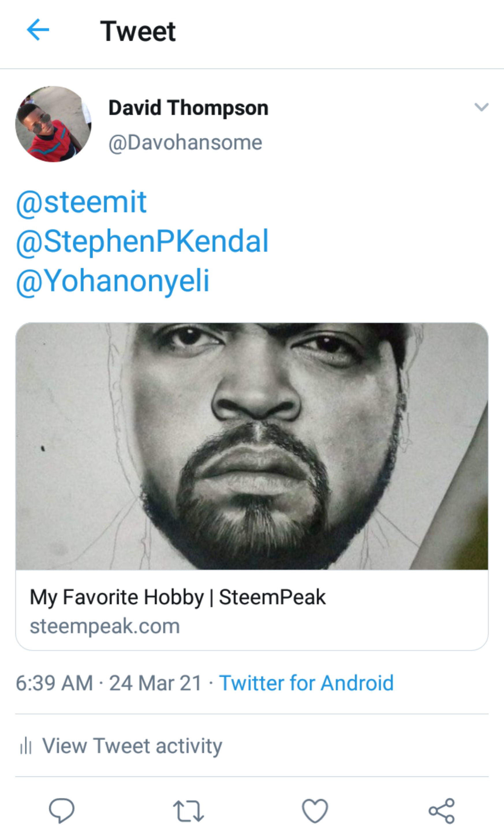Open the @steemit mention
504x832 pixels.
81,202
